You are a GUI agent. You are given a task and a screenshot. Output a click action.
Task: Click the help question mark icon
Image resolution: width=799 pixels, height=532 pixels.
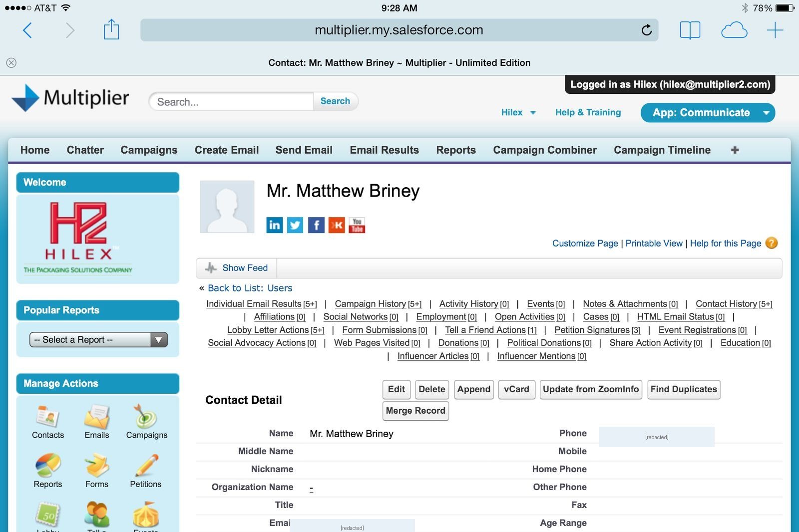(x=772, y=243)
